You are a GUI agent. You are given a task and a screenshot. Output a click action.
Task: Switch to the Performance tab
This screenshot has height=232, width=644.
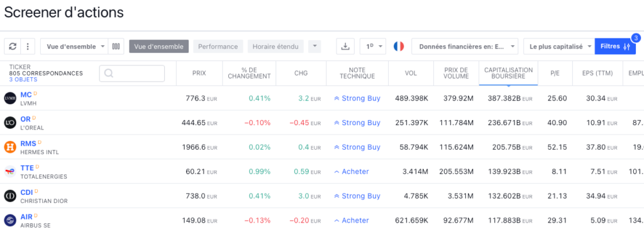pos(218,47)
